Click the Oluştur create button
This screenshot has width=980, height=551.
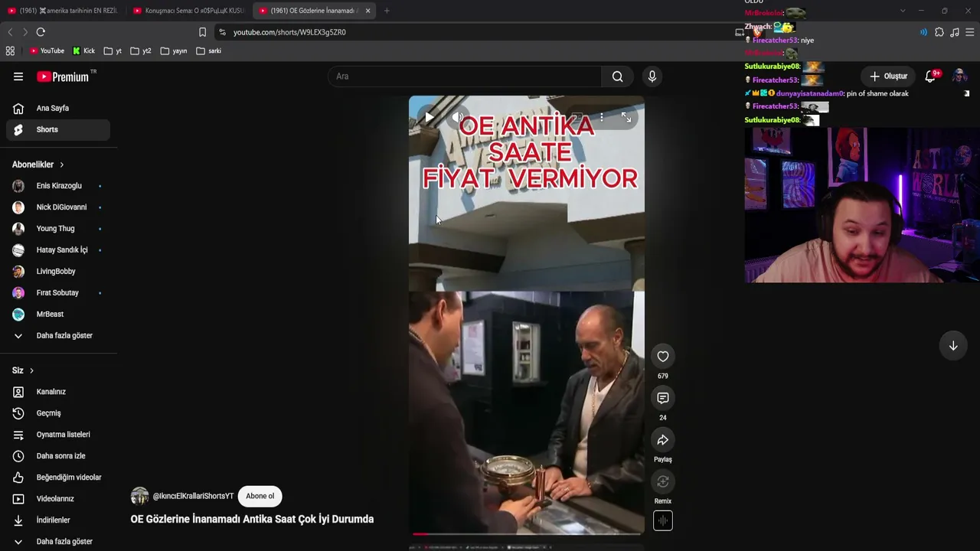(x=889, y=77)
